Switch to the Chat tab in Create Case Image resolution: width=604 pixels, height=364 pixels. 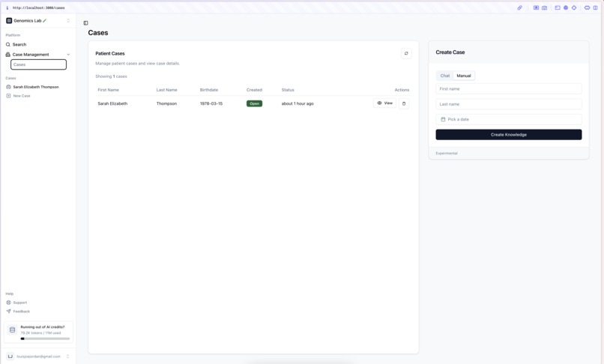445,76
